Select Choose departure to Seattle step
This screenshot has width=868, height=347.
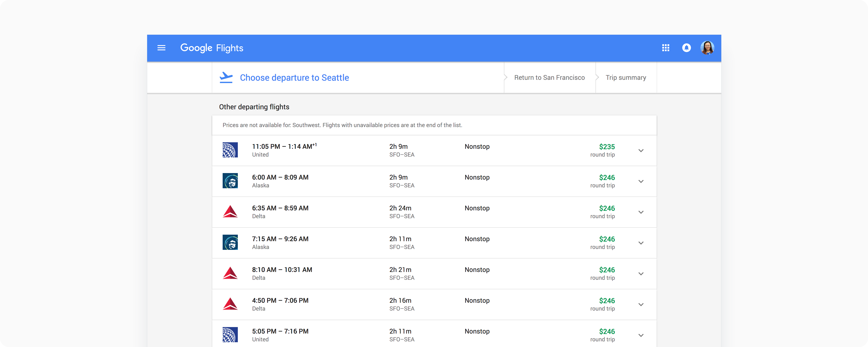pos(294,78)
